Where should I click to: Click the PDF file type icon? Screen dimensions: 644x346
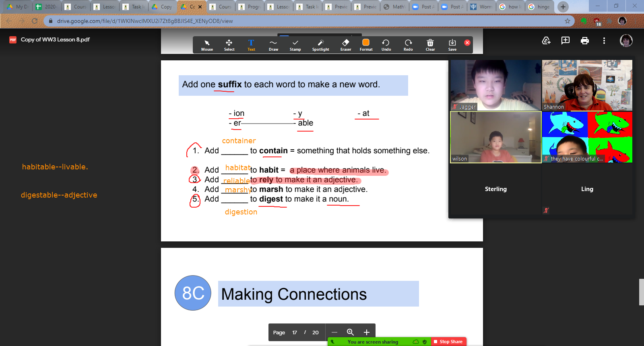tap(13, 39)
